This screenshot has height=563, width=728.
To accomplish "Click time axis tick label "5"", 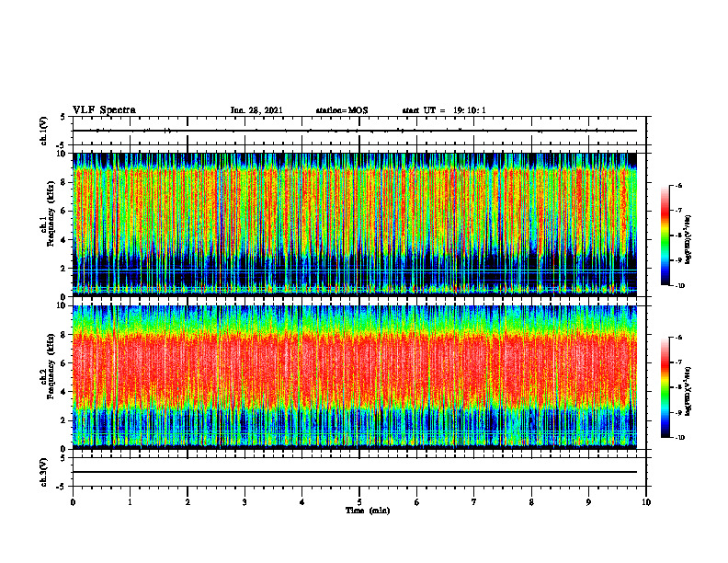I will click(x=359, y=502).
